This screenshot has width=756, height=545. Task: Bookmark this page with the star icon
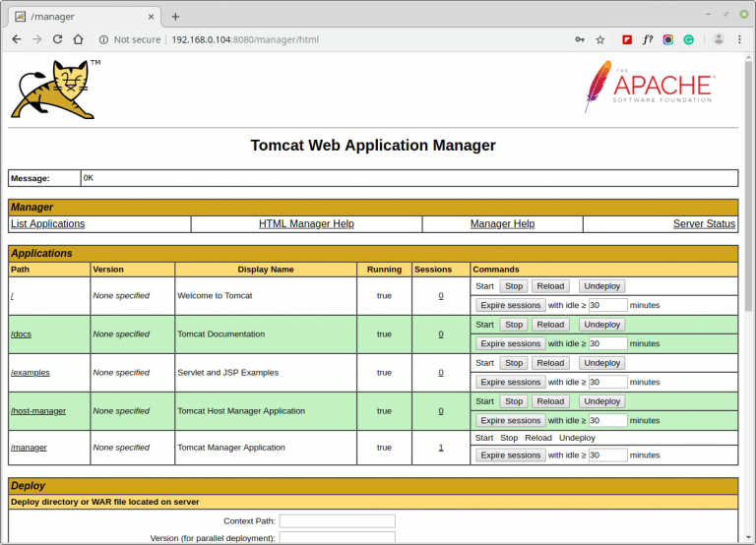click(600, 39)
